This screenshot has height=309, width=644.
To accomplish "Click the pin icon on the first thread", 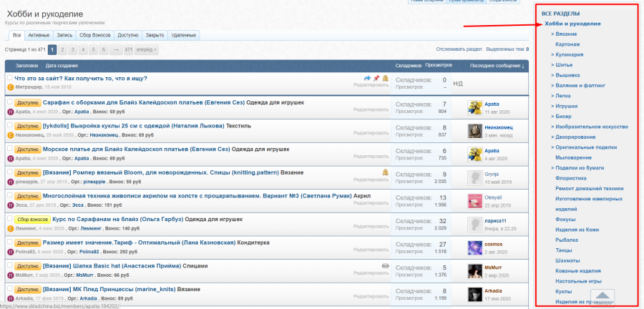I will click(x=376, y=78).
